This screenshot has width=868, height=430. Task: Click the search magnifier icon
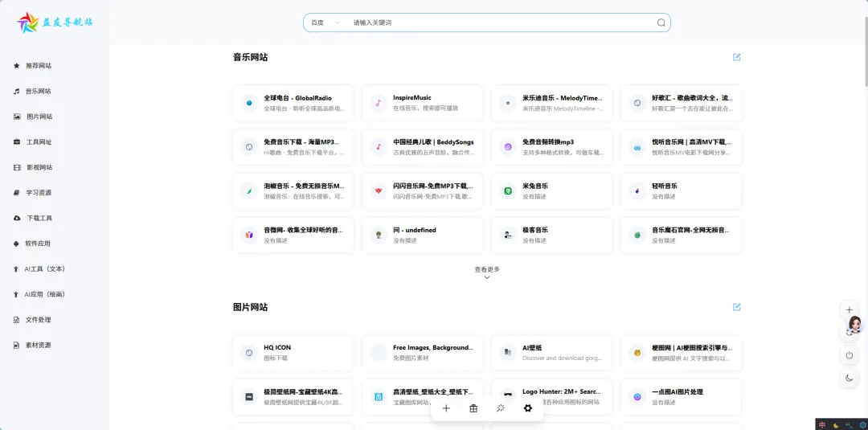click(661, 23)
